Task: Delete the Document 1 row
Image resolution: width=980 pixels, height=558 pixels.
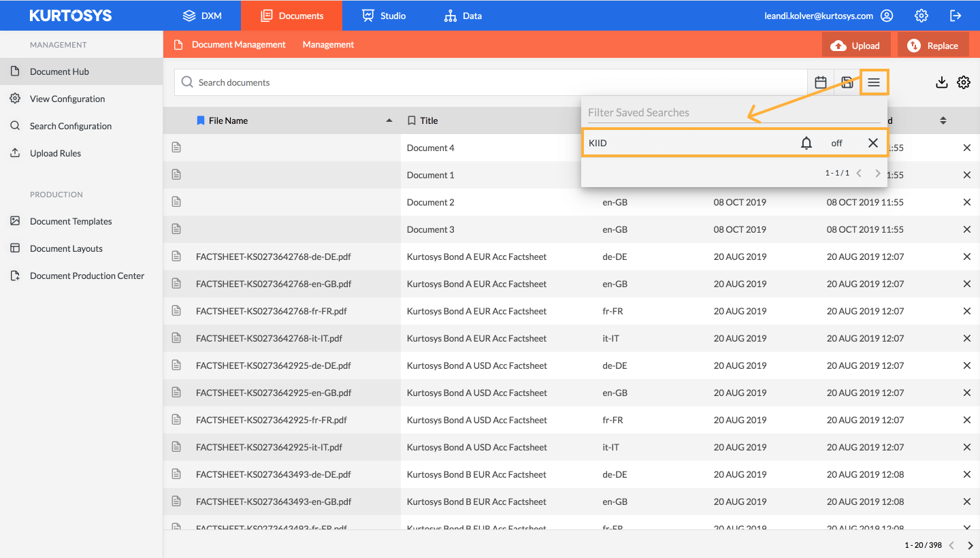Action: coord(967,175)
